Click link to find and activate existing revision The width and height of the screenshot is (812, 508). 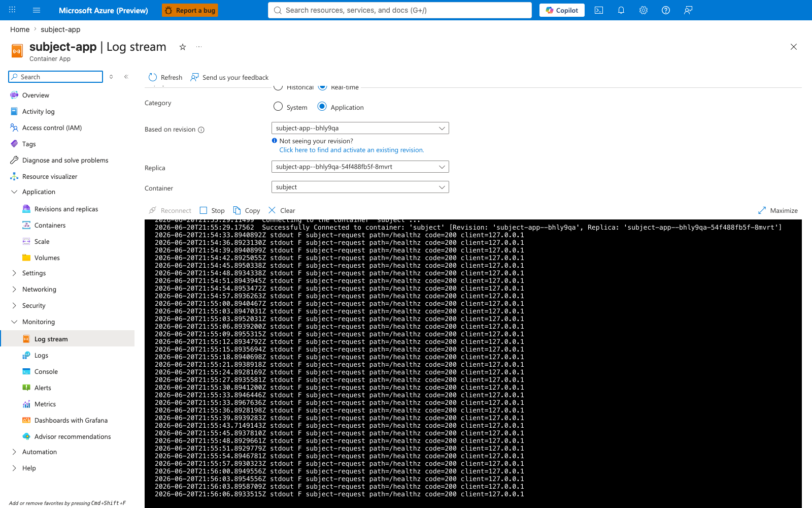pyautogui.click(x=351, y=150)
